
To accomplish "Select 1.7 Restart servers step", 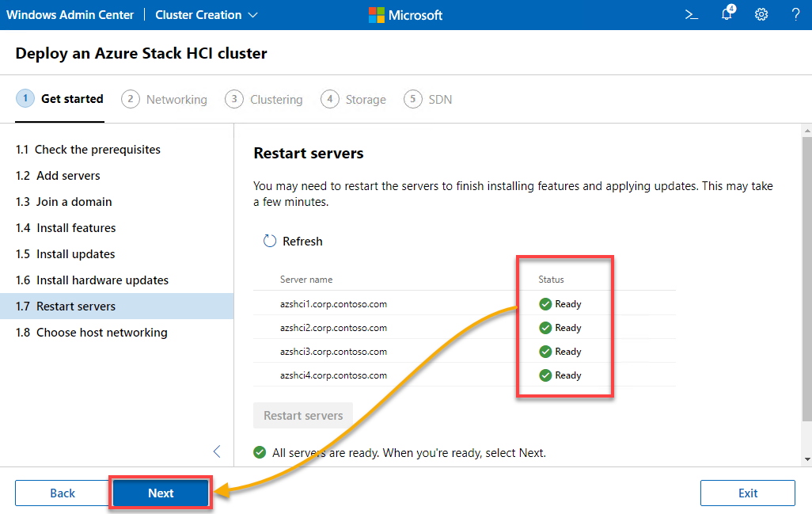I will point(116,306).
